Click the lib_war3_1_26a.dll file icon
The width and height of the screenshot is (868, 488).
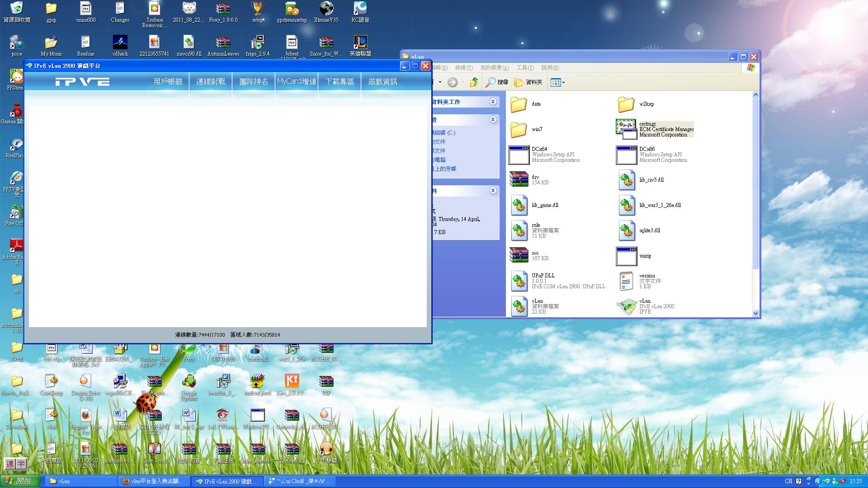(x=627, y=205)
